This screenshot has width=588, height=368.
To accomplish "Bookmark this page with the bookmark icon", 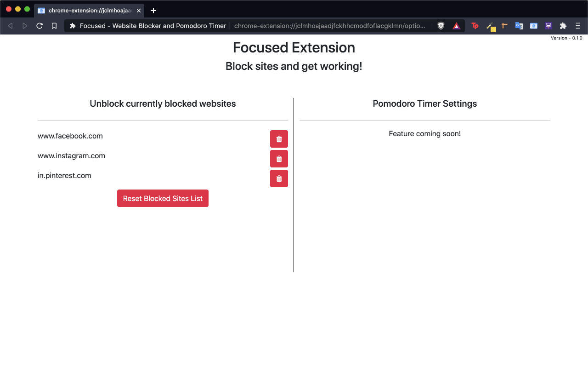I will [x=54, y=26].
